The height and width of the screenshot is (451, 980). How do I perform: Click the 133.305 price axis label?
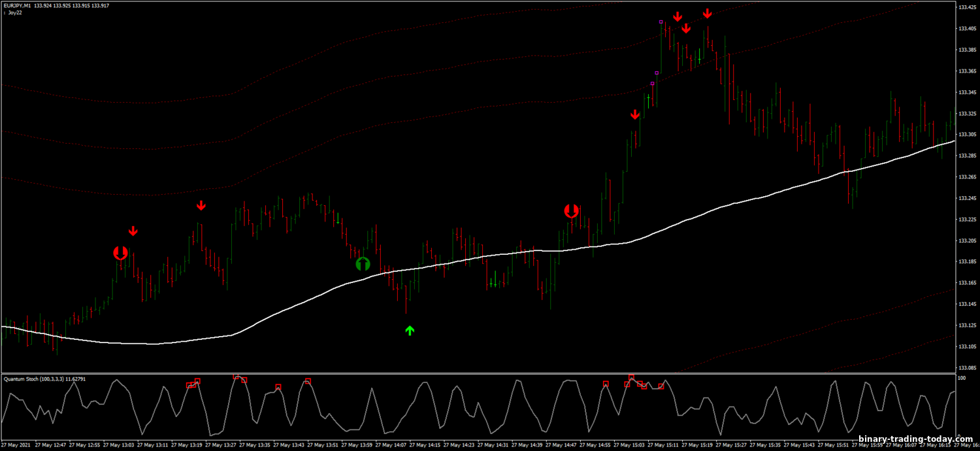[x=967, y=134]
